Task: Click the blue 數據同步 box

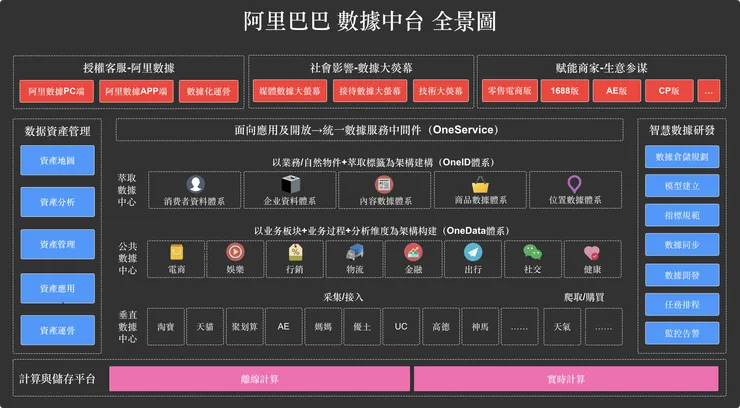Action: pos(682,245)
